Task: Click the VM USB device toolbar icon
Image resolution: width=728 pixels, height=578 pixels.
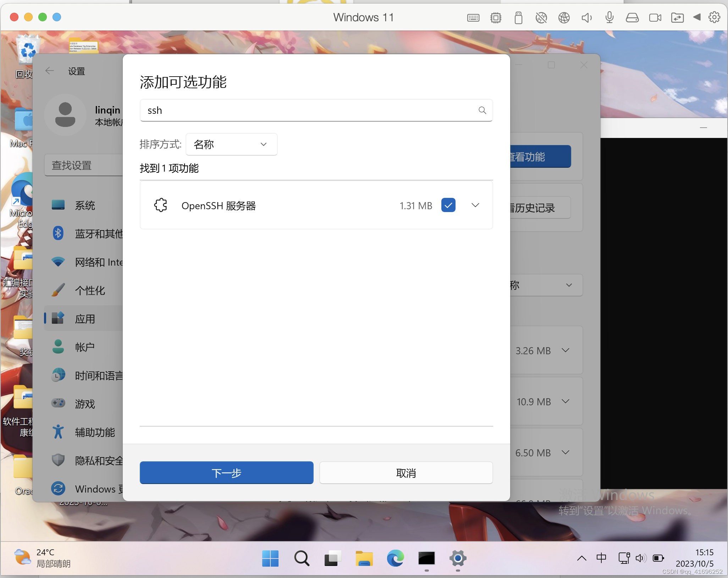Action: (x=518, y=17)
